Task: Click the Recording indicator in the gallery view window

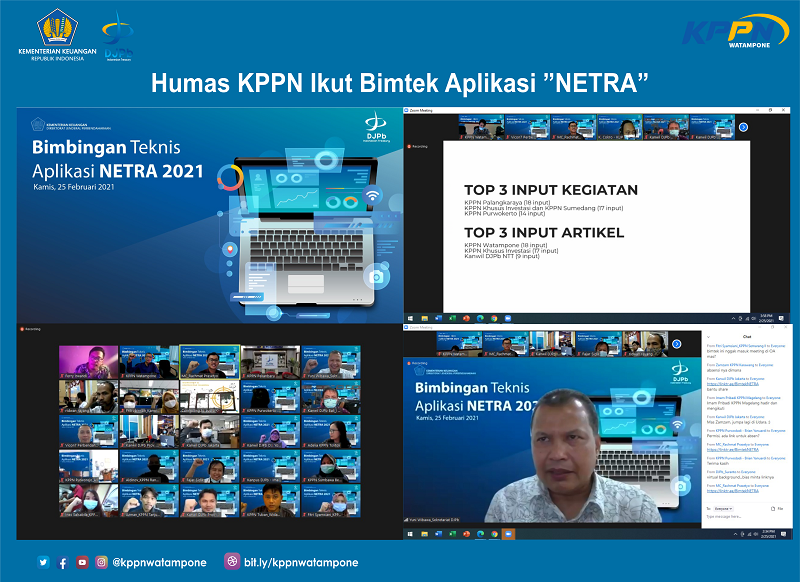Action: point(31,330)
